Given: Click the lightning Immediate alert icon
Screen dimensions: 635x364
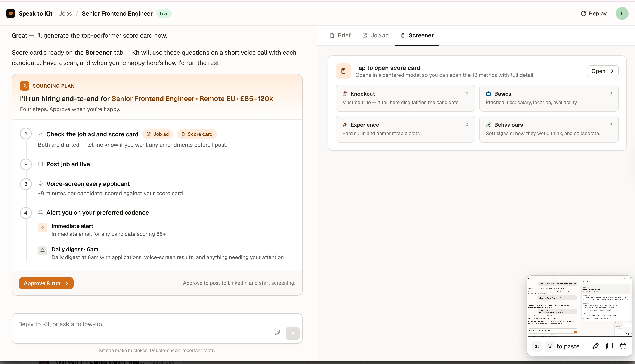Looking at the screenshot, I should (43, 227).
